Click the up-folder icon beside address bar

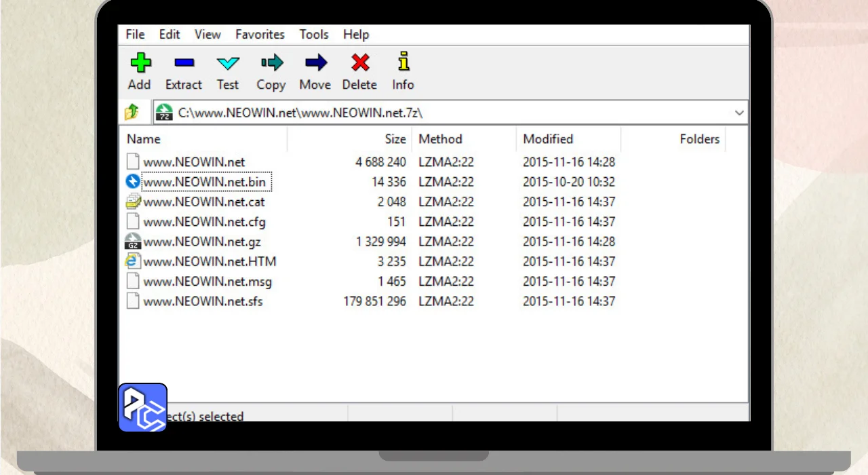point(132,112)
